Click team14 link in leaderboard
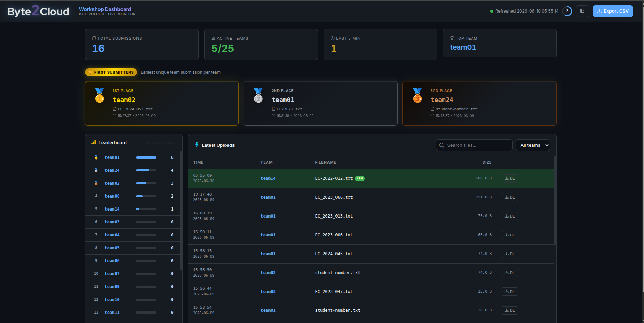 (112, 209)
